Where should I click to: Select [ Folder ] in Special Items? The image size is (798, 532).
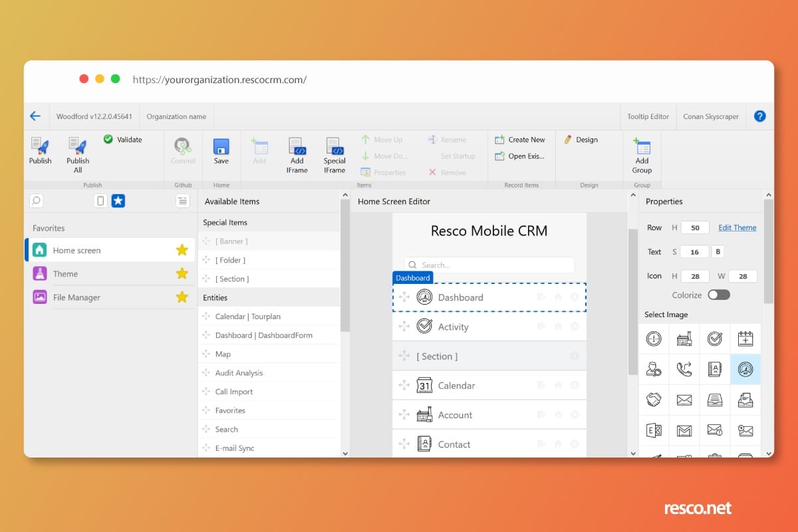click(269, 260)
